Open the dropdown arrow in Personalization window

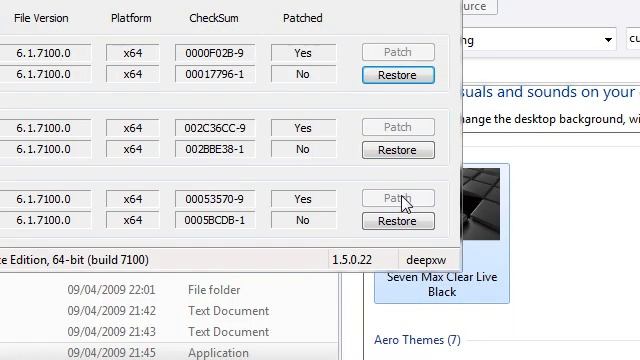pyautogui.click(x=608, y=40)
